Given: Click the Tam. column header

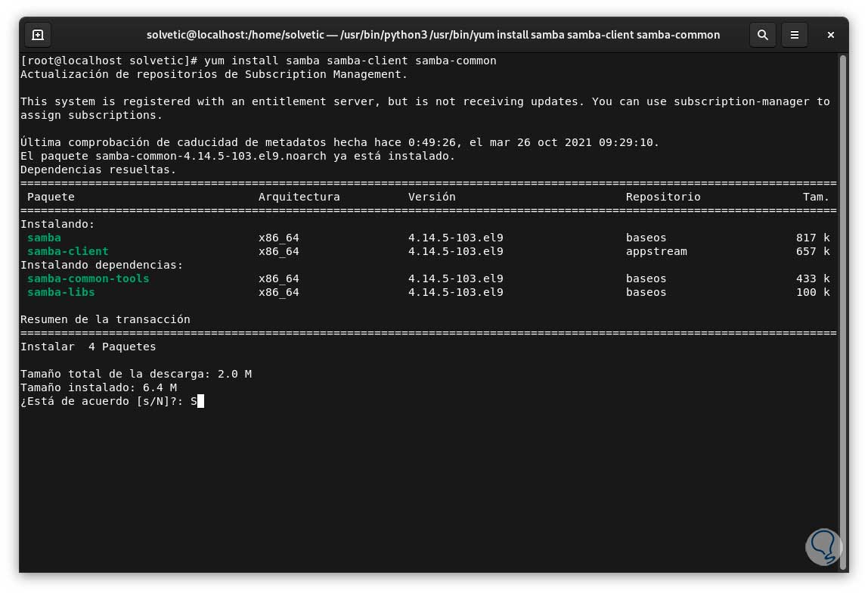Looking at the screenshot, I should click(816, 197).
